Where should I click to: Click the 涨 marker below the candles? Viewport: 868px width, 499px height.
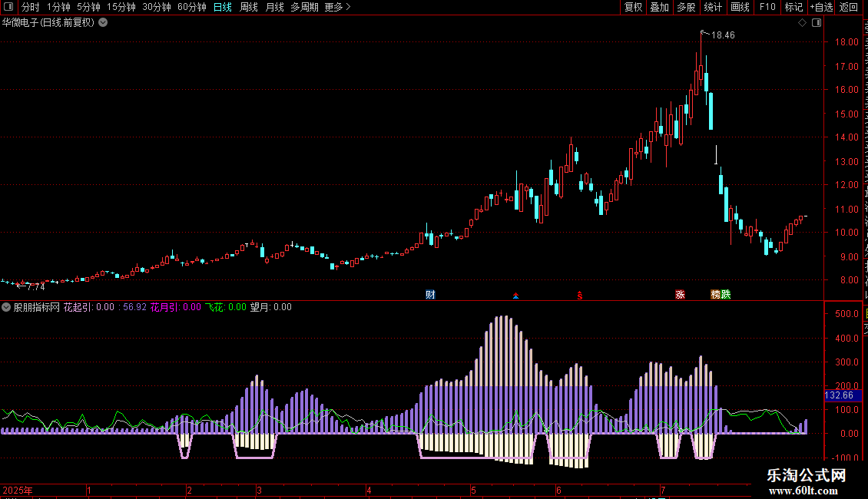pyautogui.click(x=681, y=294)
